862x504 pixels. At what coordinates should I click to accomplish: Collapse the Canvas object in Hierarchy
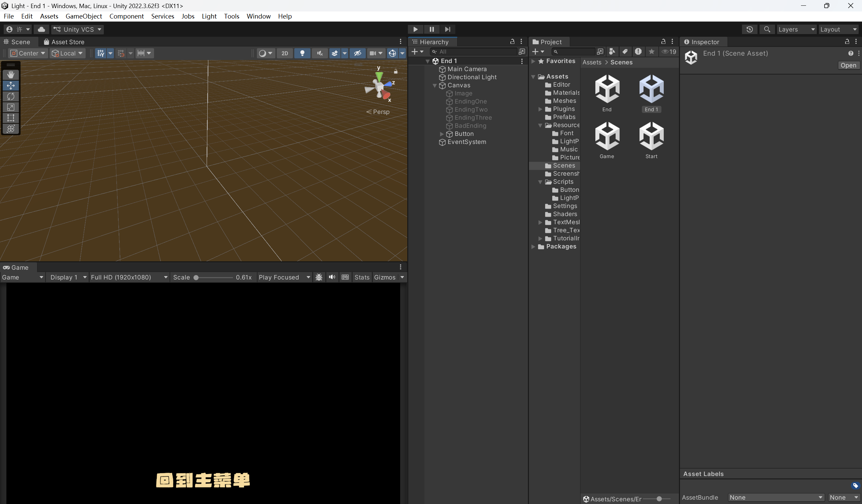click(435, 86)
